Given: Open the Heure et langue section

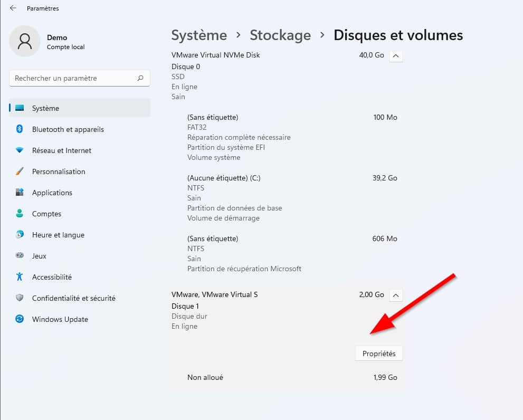Looking at the screenshot, I should (x=58, y=235).
